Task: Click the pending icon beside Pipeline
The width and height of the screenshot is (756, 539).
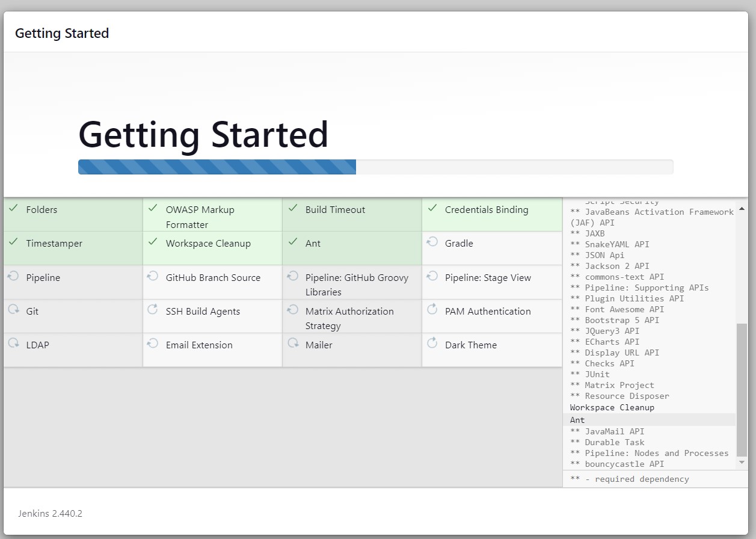Action: pos(13,276)
